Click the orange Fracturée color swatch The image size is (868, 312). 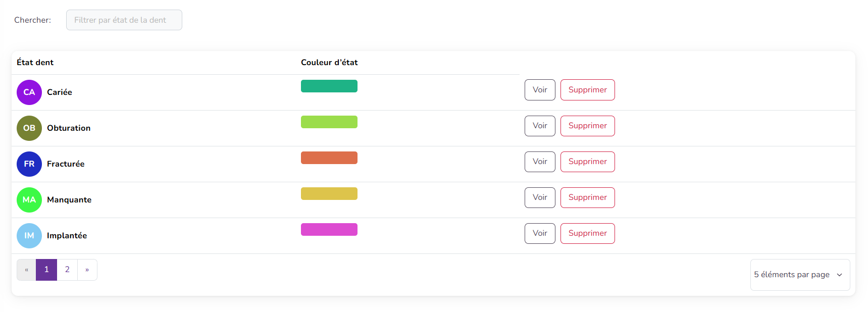(329, 158)
